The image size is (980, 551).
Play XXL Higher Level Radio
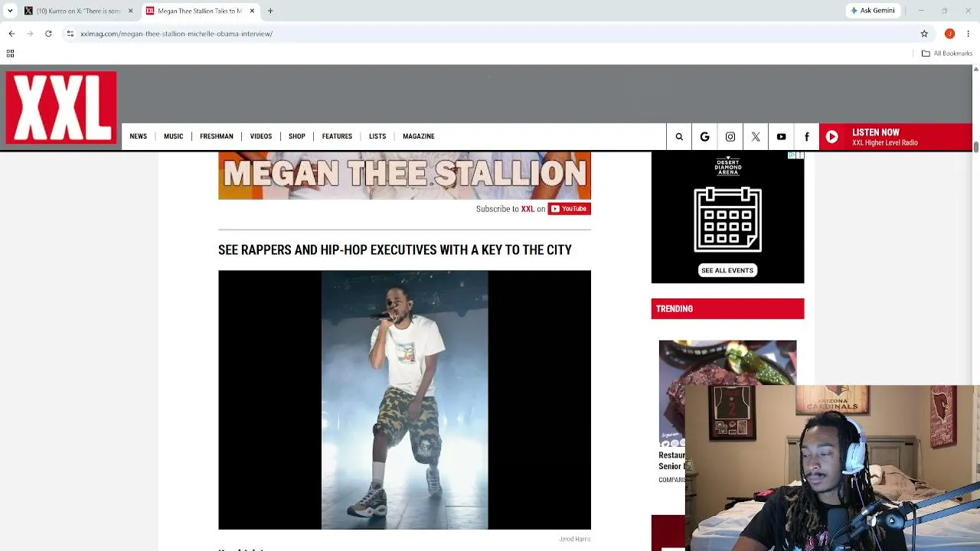coord(831,137)
